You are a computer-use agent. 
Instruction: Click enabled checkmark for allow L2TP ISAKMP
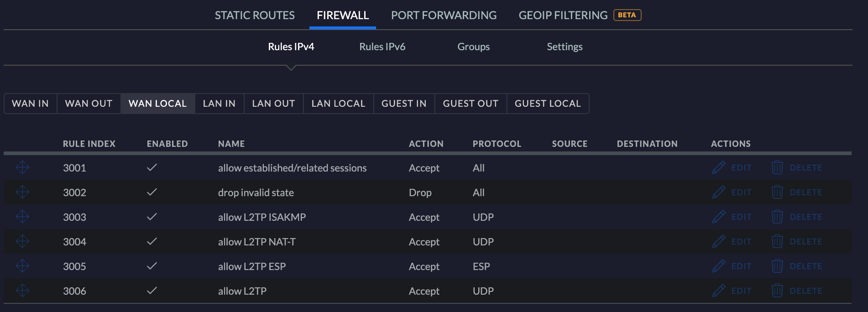coord(152,217)
